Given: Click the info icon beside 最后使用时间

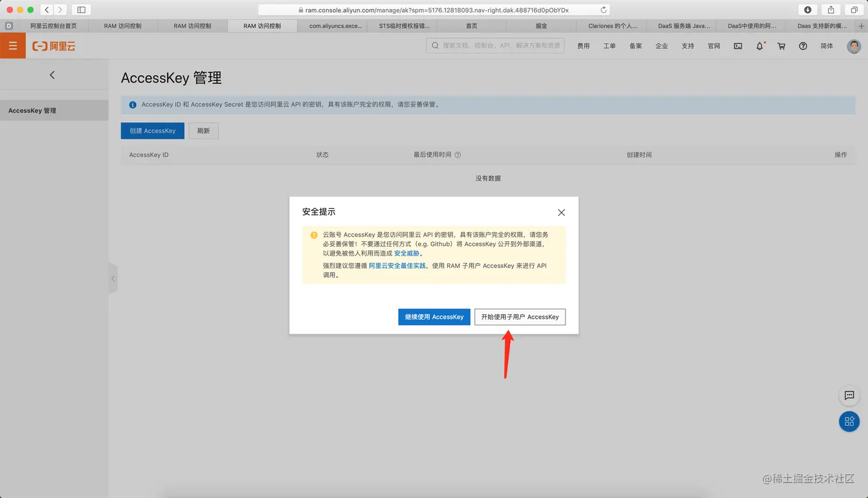Looking at the screenshot, I should pyautogui.click(x=458, y=155).
